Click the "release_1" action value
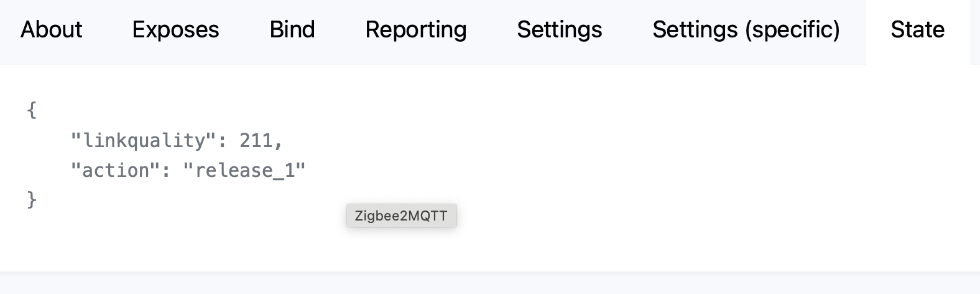The height and width of the screenshot is (294, 980). 244,170
